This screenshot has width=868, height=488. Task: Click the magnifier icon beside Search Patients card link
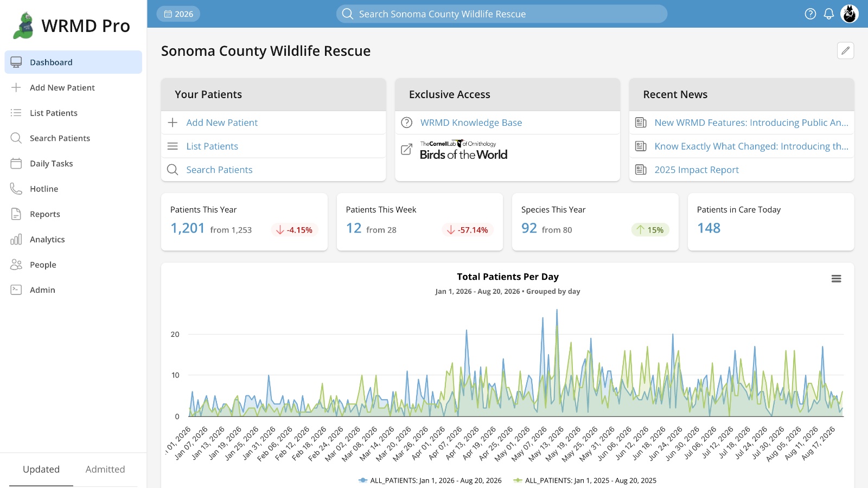173,170
